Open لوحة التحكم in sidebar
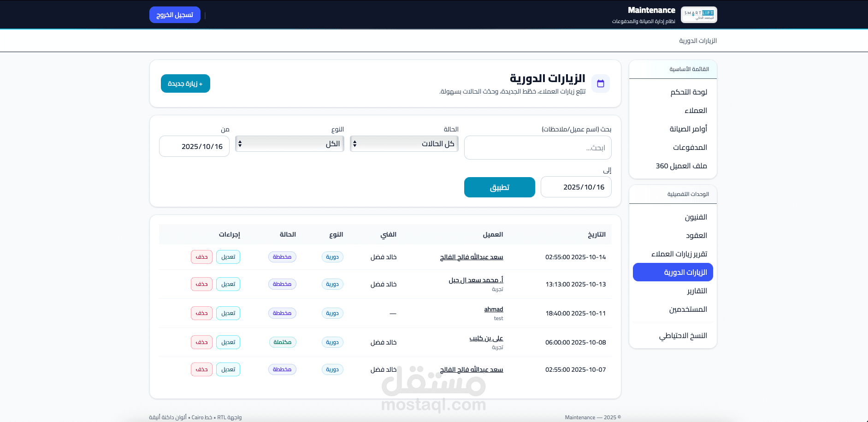868x422 pixels. 673,92
